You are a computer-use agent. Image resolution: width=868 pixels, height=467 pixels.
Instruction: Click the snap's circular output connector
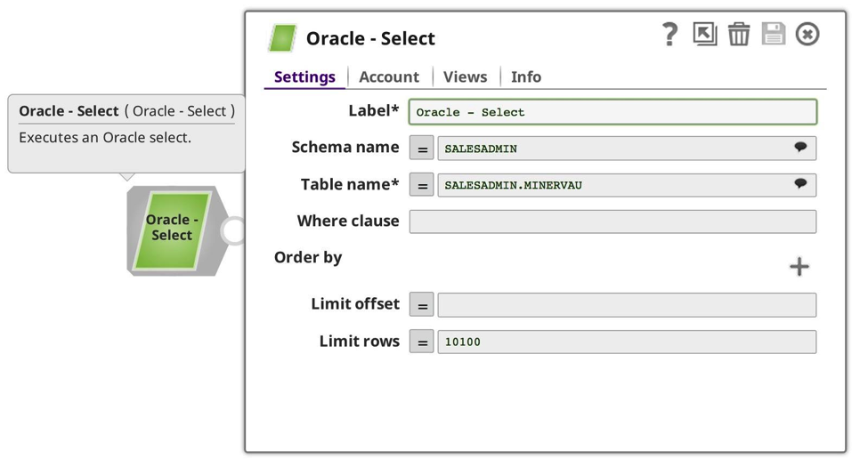[235, 230]
